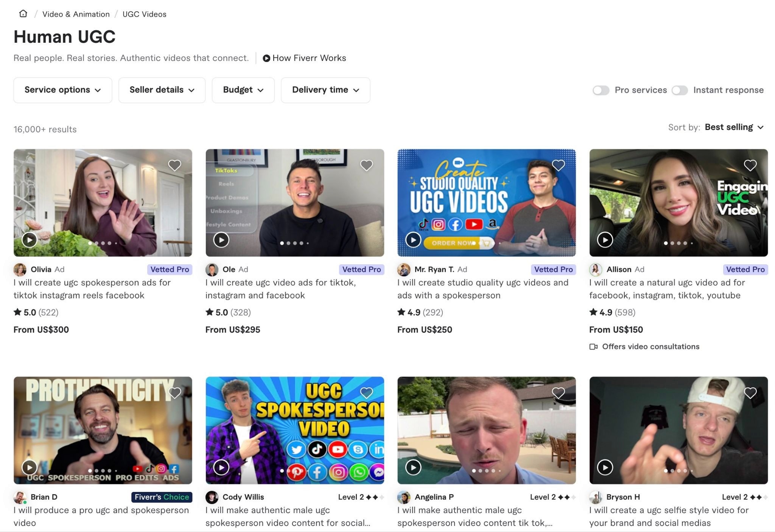Open Olivia's gig thumbnail
Screen dimensions: 775x532
(x=103, y=203)
